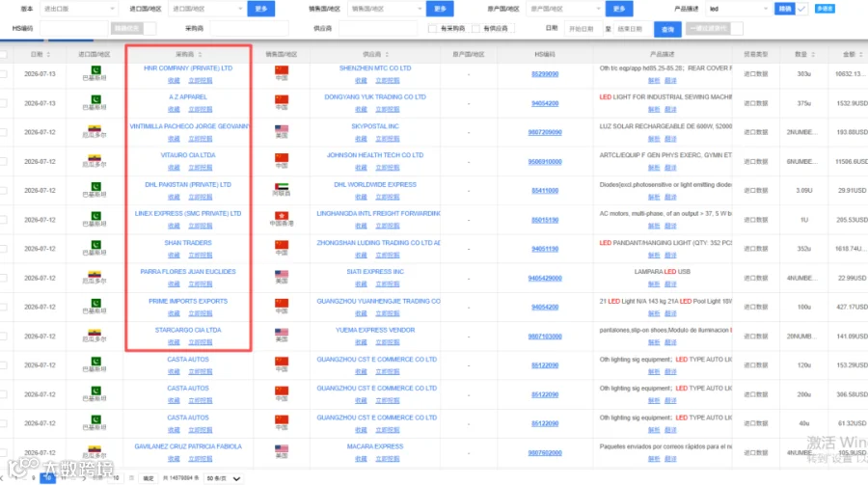
Task: Toggle the switch beside HS编码 field
Action: coord(133,28)
